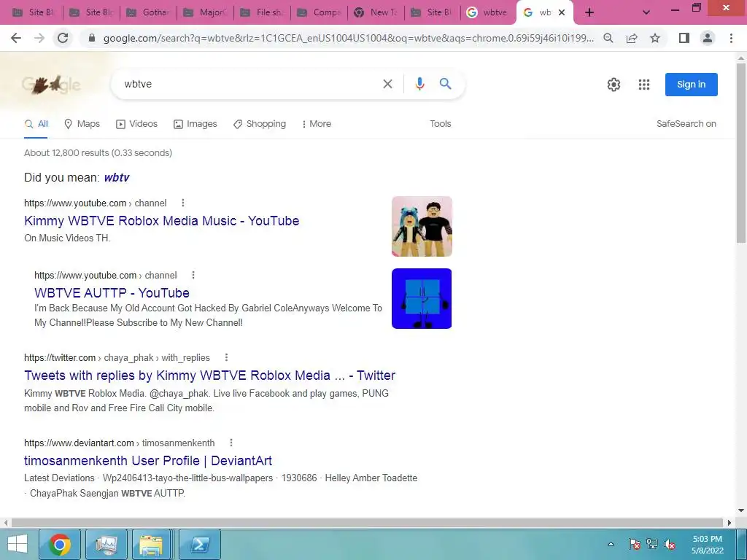Open Google quick settings gear
Screen dimensions: 747x560
614,85
